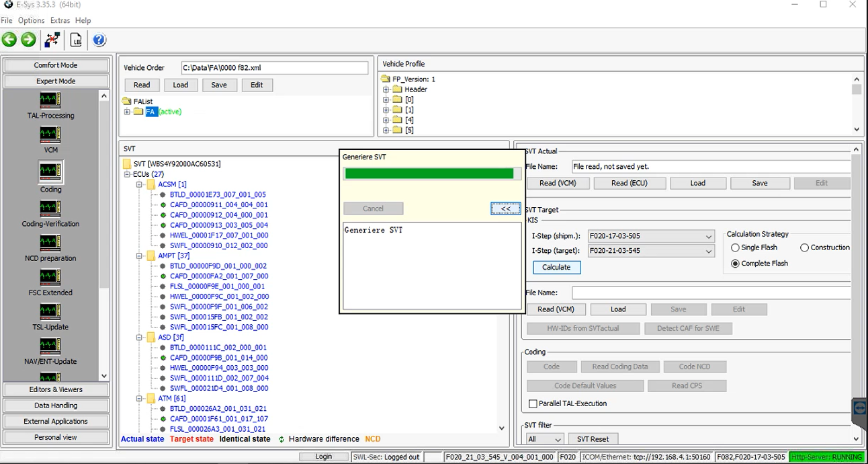Click the Login button in status bar
The image size is (868, 464).
click(324, 457)
